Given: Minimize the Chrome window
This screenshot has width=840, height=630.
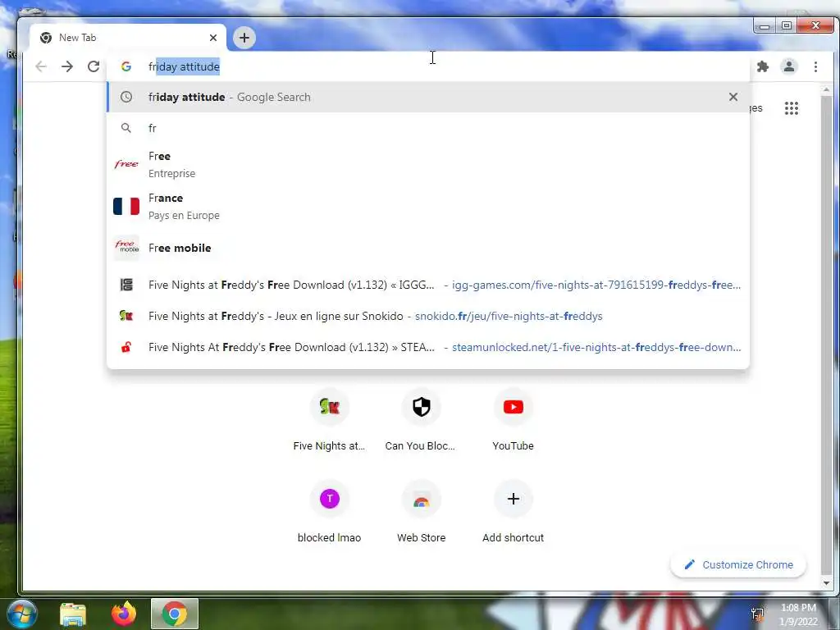Looking at the screenshot, I should 765,25.
